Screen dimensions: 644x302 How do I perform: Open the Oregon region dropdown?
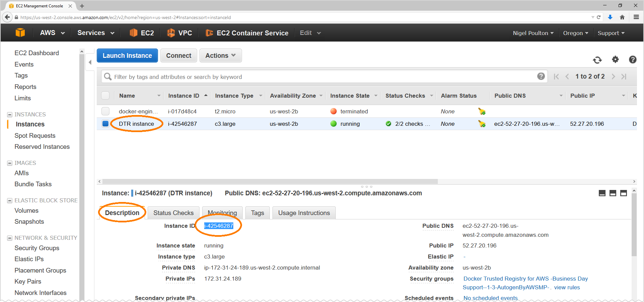[x=575, y=33]
